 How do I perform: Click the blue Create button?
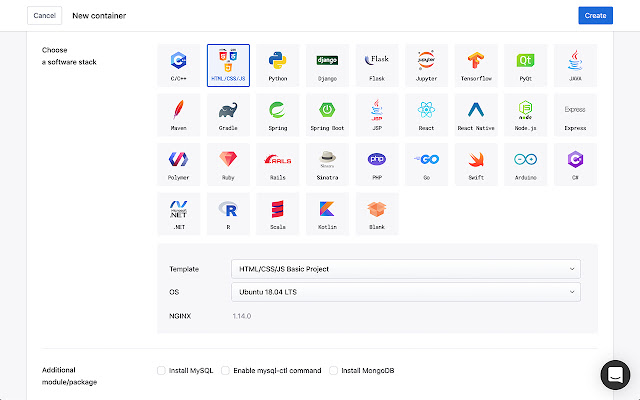click(x=596, y=16)
